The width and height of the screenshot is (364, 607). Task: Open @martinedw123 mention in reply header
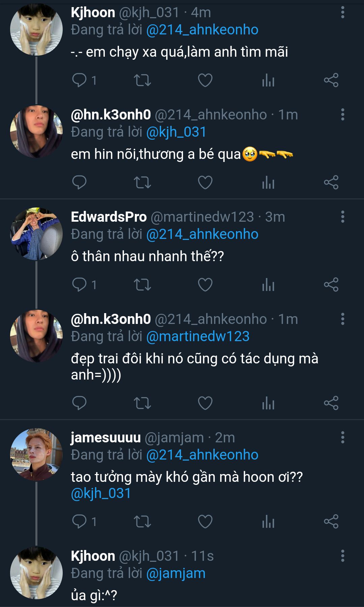tap(198, 336)
